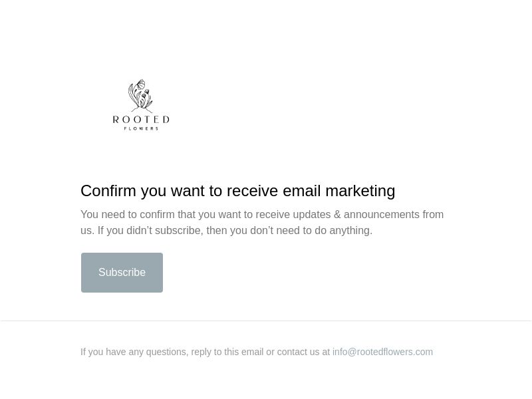The height and width of the screenshot is (399, 532).
Task: Select the 'reply to this email' footer phrase
Action: click(x=227, y=352)
